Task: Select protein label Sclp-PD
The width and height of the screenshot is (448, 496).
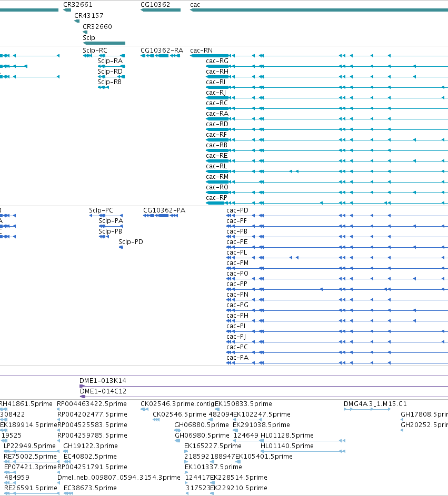Action: pos(131,242)
